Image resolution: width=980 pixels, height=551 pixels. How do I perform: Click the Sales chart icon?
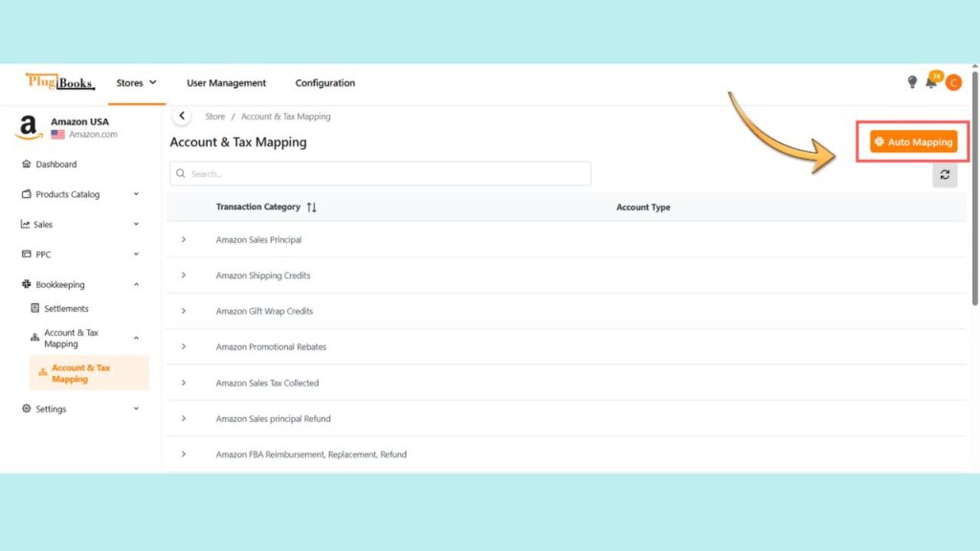pyautogui.click(x=25, y=224)
